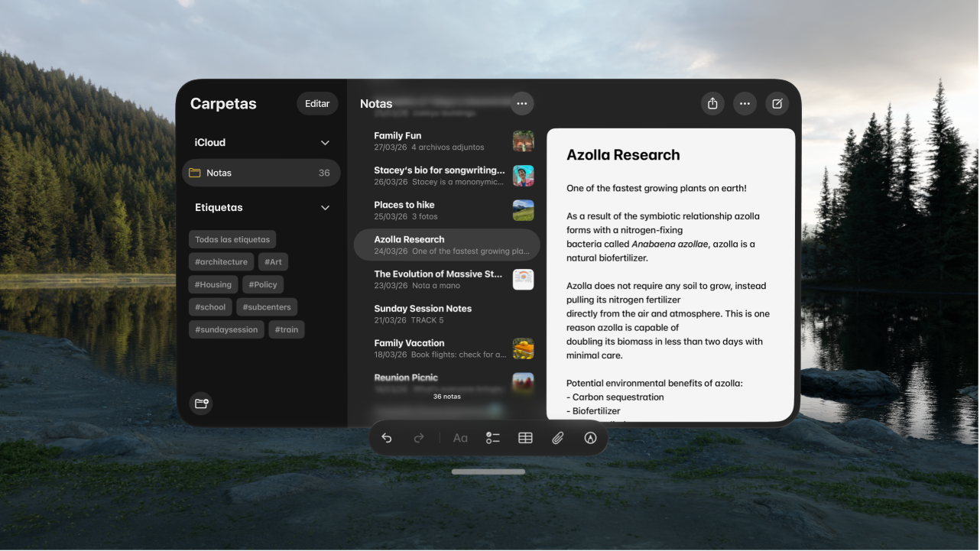
Task: Open the markup pen tool
Action: pyautogui.click(x=590, y=439)
